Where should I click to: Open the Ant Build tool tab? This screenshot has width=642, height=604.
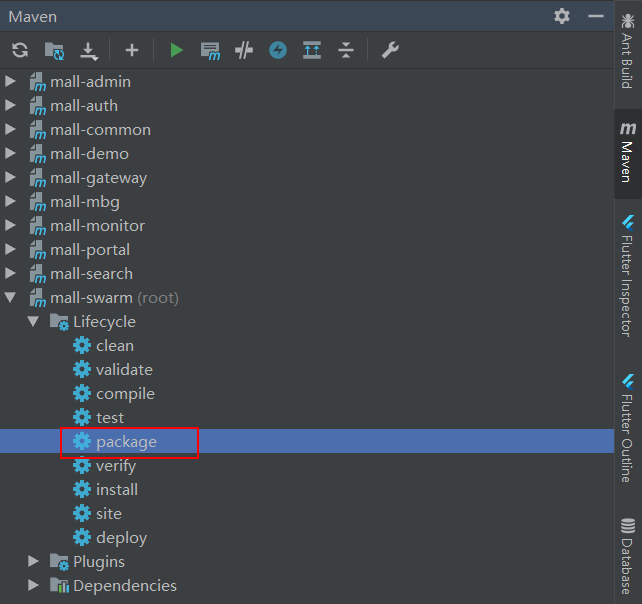628,52
